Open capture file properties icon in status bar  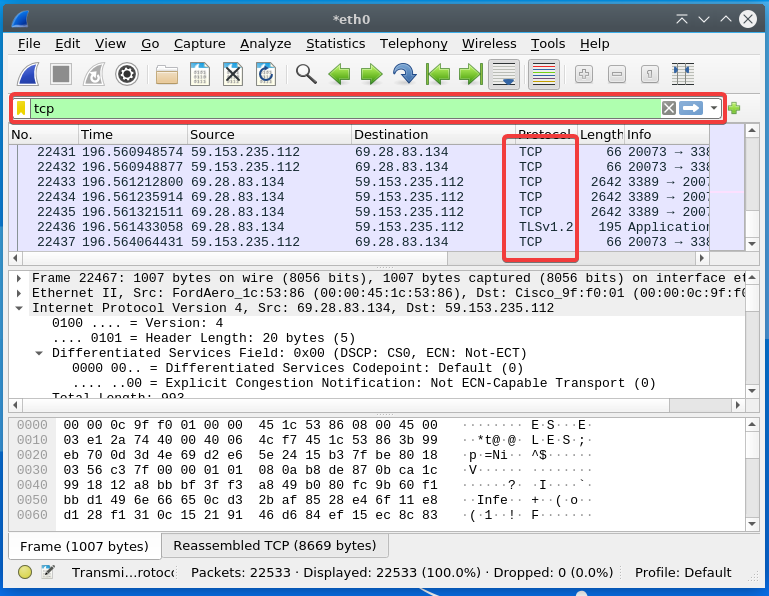48,572
